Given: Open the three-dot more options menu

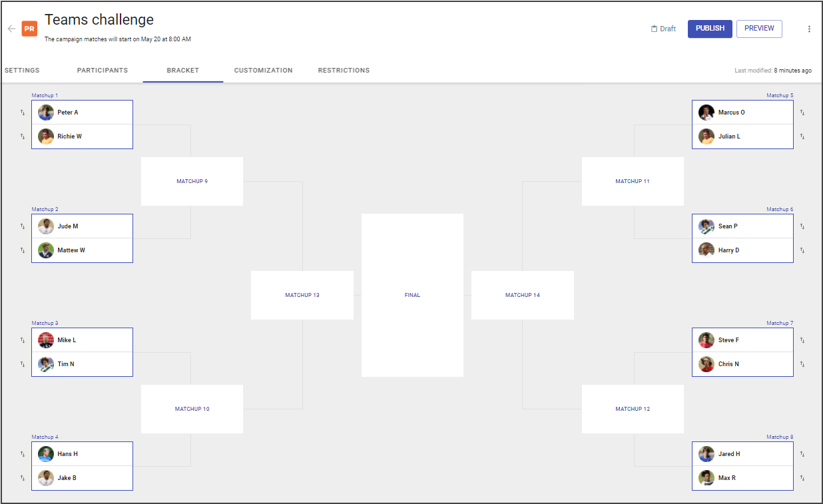Looking at the screenshot, I should point(809,29).
